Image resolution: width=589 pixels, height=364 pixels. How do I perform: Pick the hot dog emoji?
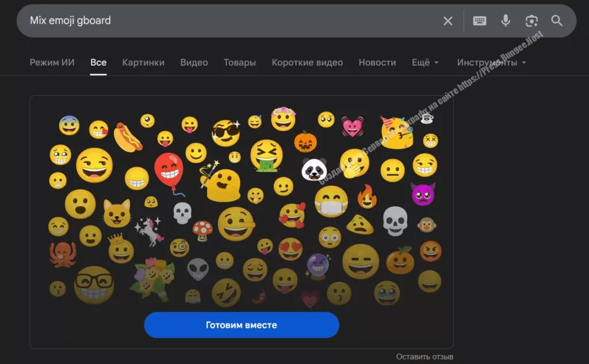(x=127, y=136)
